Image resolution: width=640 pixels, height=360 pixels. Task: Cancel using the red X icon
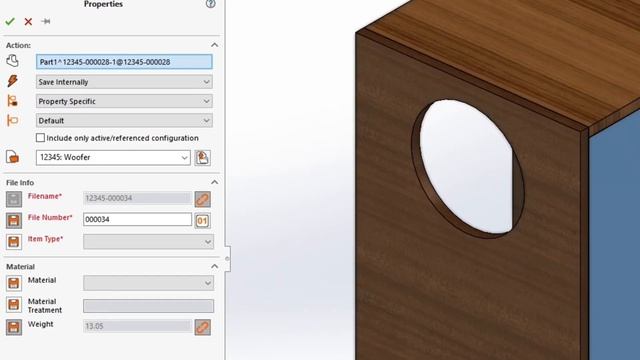(28, 22)
